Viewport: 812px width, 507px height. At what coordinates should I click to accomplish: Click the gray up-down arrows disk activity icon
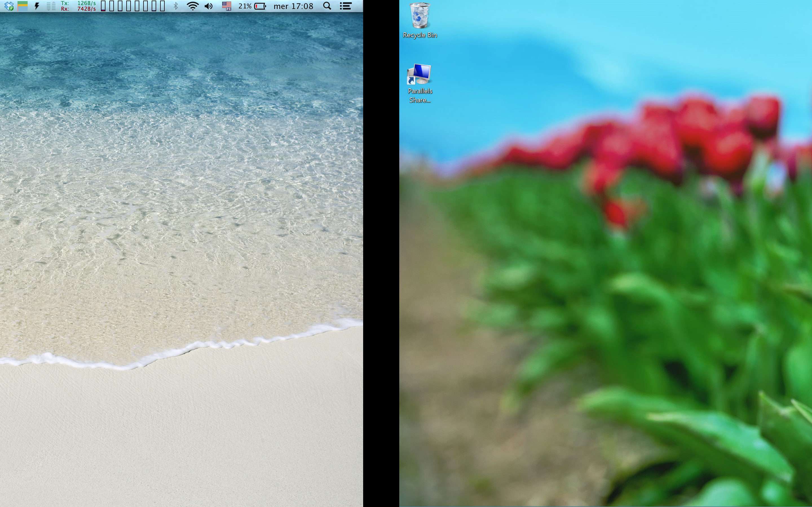[51, 6]
